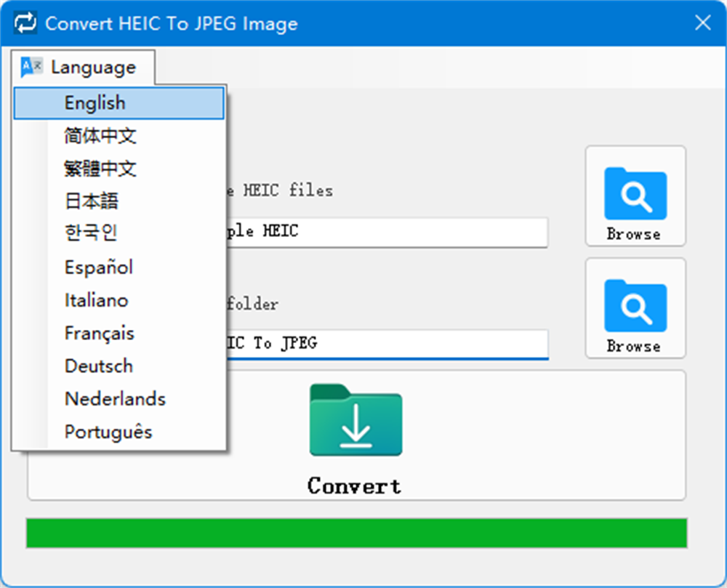Pick the Korean language entry
The height and width of the screenshot is (588, 727).
click(x=91, y=233)
